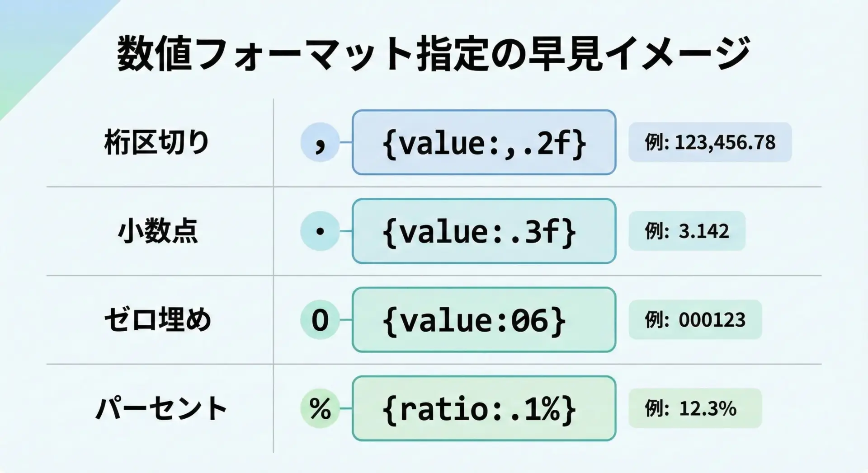This screenshot has width=868, height=473.
Task: Click the 桁区切り row label
Action: [157, 142]
